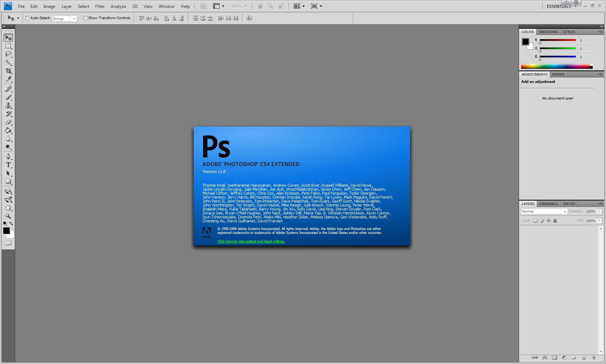Open the Filter menu
Image resolution: width=606 pixels, height=364 pixels.
(x=100, y=6)
